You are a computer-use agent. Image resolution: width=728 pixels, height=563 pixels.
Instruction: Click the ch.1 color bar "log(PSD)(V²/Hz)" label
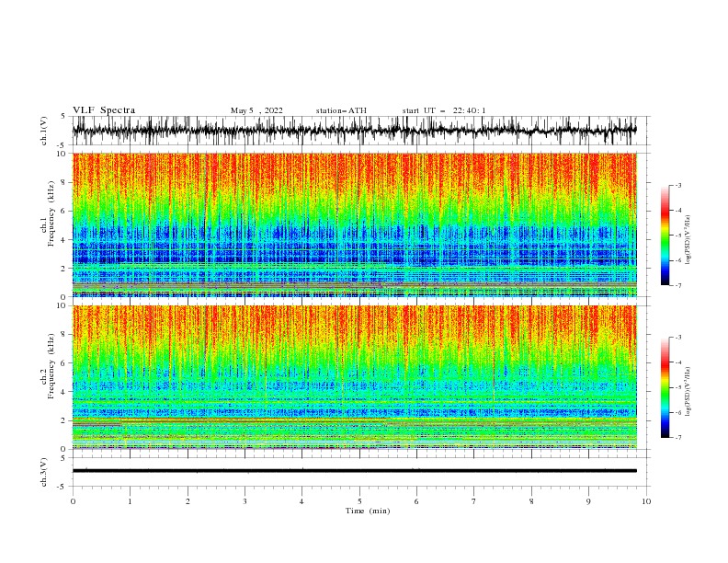point(688,240)
